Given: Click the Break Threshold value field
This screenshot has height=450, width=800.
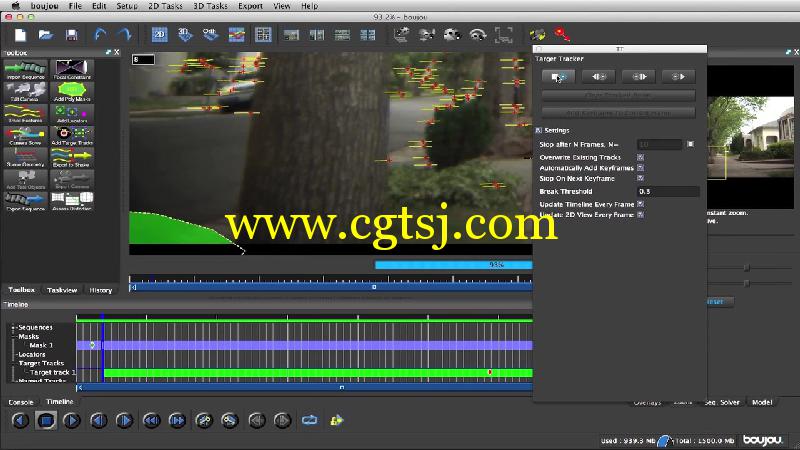Looking at the screenshot, I should pos(668,191).
